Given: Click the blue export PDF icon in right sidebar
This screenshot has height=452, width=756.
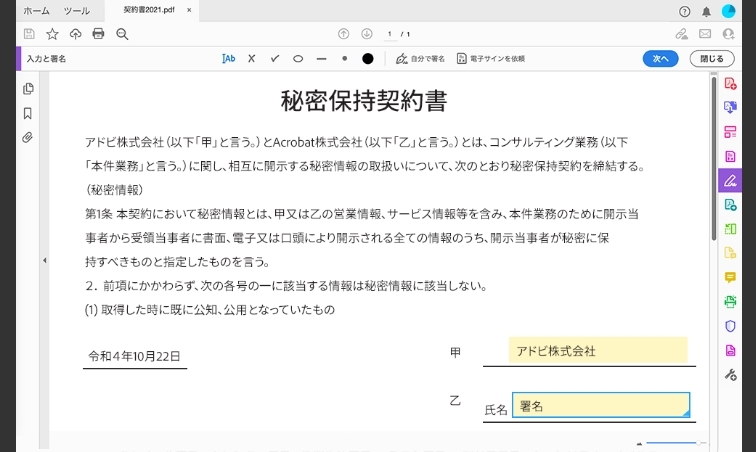Looking at the screenshot, I should pyautogui.click(x=730, y=107).
